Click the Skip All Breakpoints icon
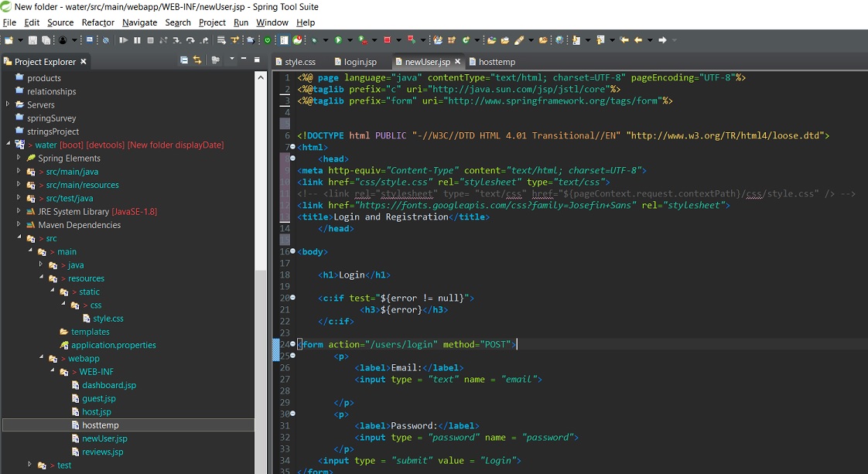The width and height of the screenshot is (868, 474). 105,39
